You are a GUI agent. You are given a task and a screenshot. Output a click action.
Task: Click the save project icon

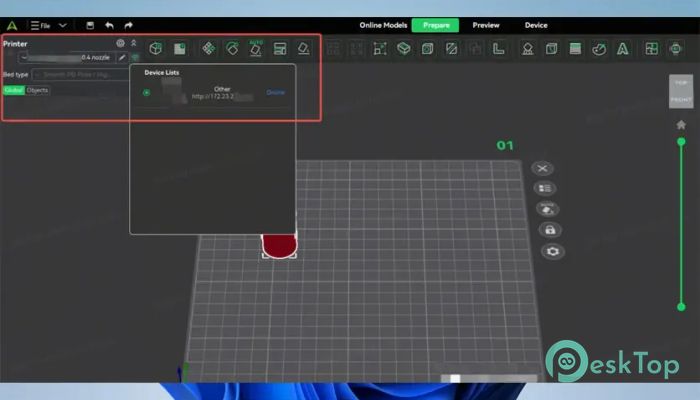tap(90, 25)
